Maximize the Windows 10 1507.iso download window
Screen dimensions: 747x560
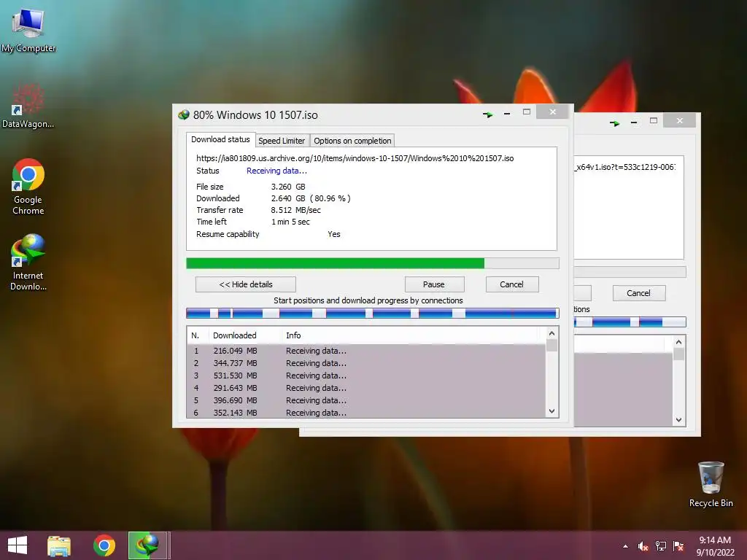coord(527,112)
